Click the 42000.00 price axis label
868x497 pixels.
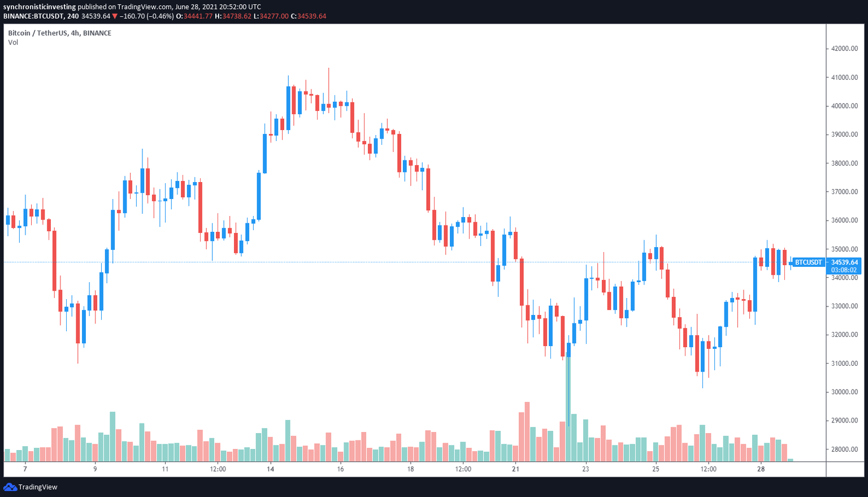844,49
